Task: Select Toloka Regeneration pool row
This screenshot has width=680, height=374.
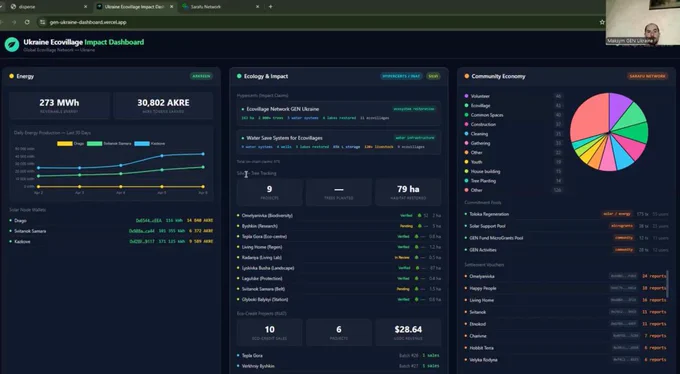Action: tap(566, 214)
